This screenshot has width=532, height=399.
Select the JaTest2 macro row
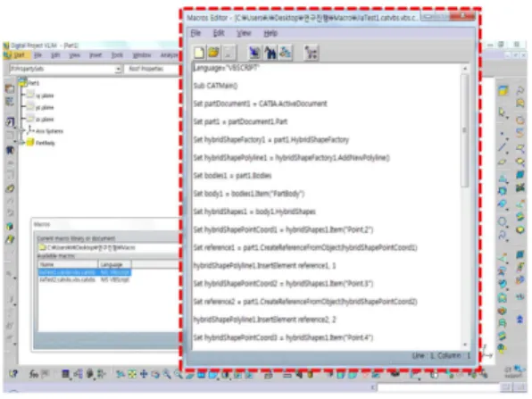click(84, 279)
